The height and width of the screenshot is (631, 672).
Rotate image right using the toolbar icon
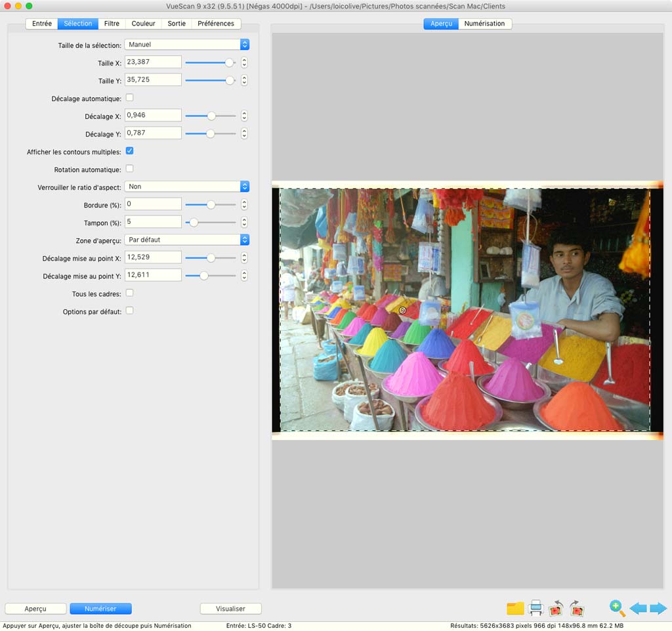(x=577, y=609)
